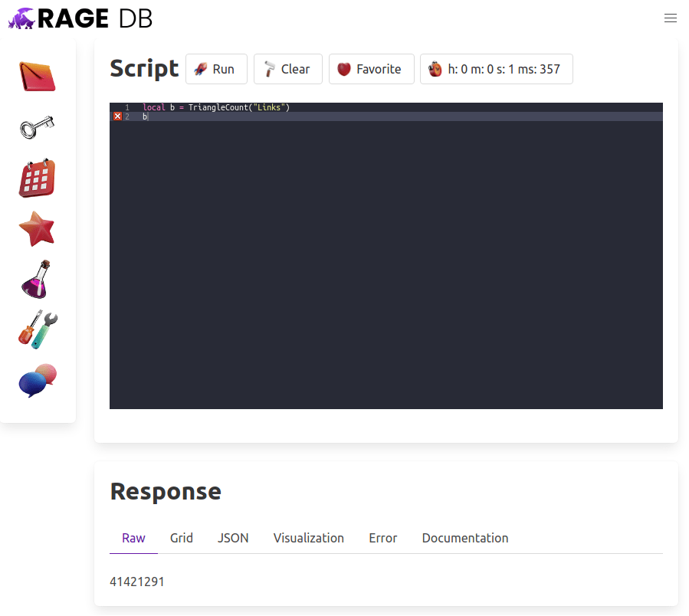Open the chat bubbles sidebar icon

38,380
